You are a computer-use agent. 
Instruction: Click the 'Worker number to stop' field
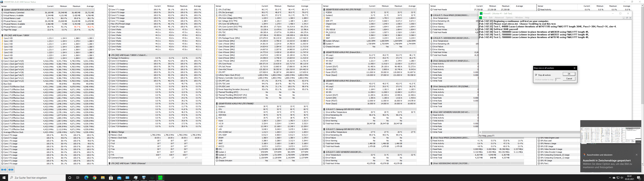558,80
